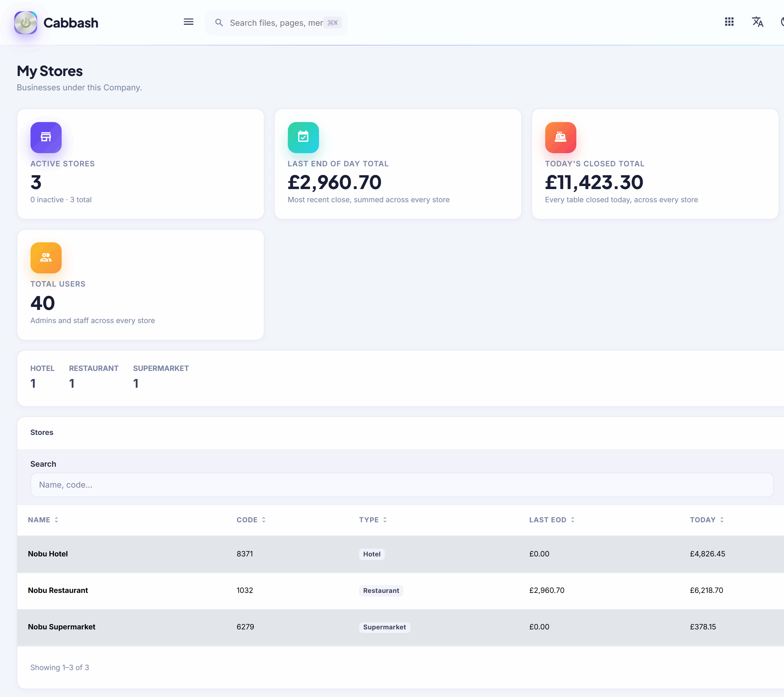Click the ⌘K shortcut badge
The height and width of the screenshot is (697, 784).
pos(332,23)
